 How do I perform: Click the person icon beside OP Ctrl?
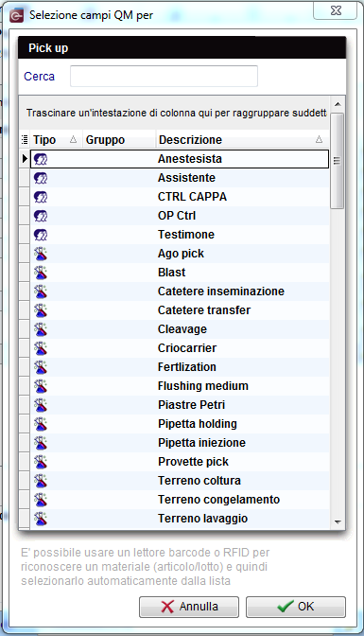(41, 216)
